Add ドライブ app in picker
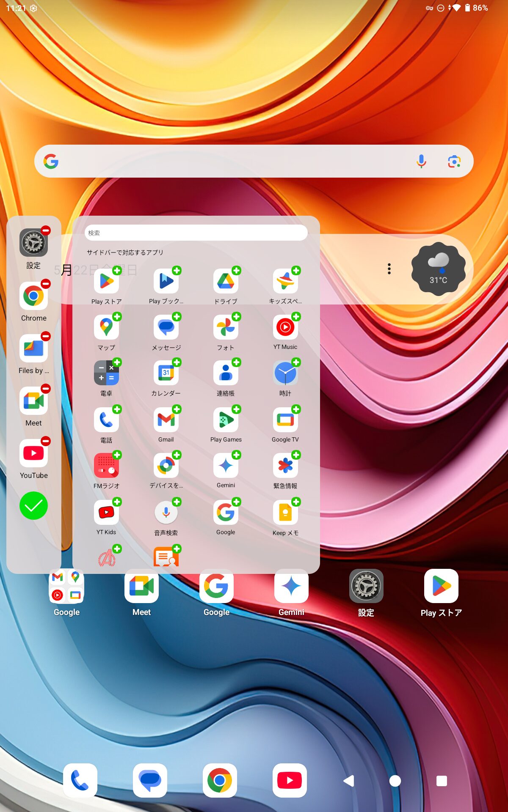 237,271
